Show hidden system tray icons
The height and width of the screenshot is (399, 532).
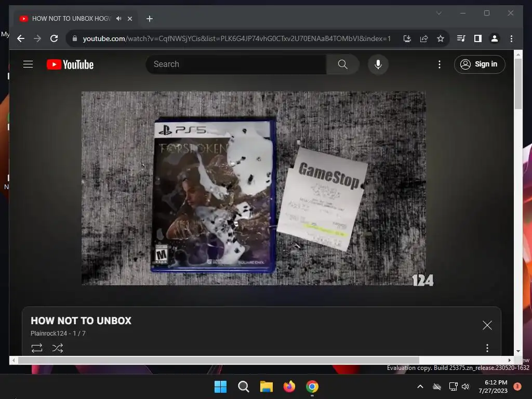[x=420, y=387]
